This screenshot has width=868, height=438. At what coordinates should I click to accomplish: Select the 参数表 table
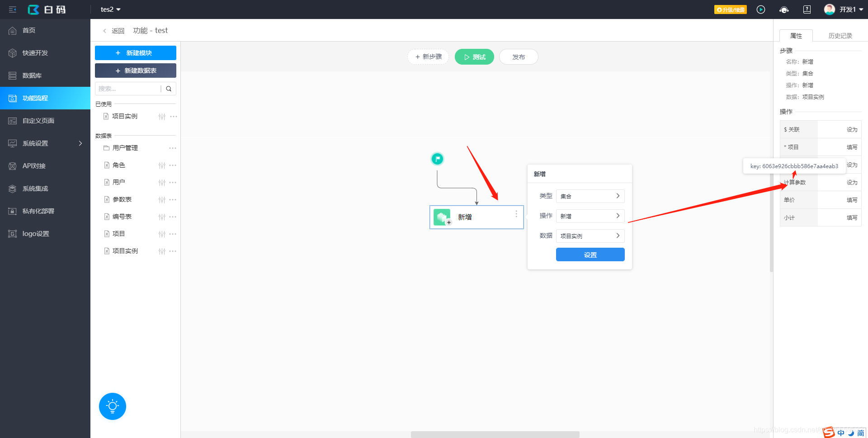[x=122, y=199]
